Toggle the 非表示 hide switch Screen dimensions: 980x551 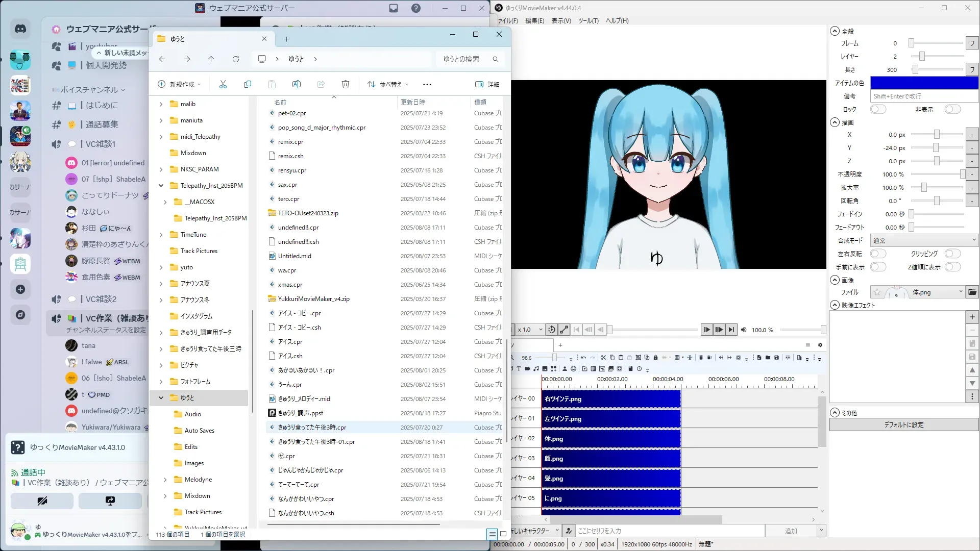(952, 109)
